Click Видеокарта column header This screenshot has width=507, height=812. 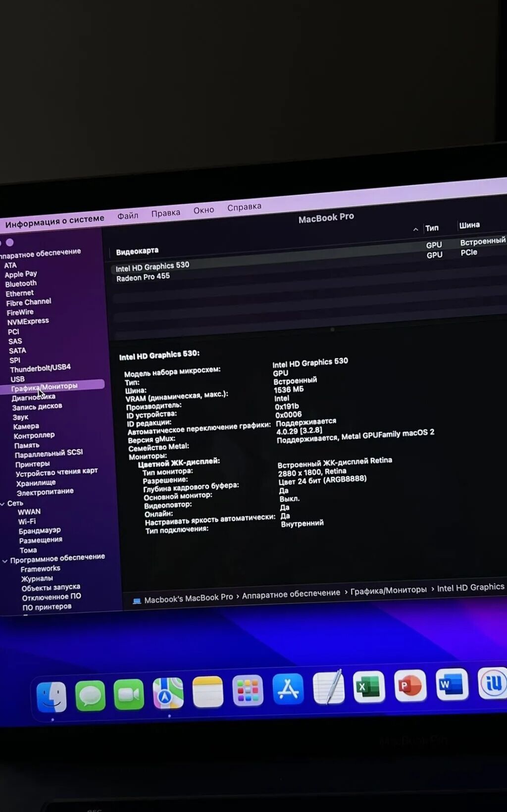click(137, 251)
